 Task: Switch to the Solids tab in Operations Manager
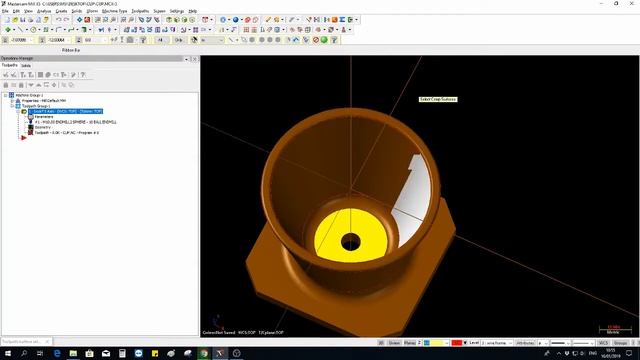coord(26,65)
